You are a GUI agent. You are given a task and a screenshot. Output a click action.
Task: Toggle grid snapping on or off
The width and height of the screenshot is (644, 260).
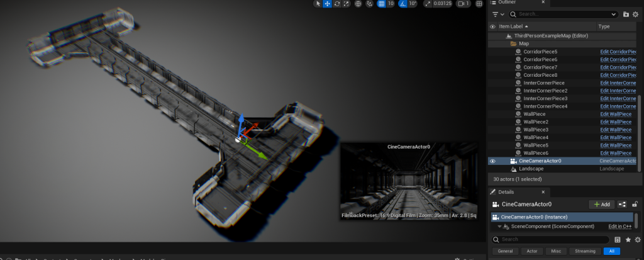(x=381, y=4)
